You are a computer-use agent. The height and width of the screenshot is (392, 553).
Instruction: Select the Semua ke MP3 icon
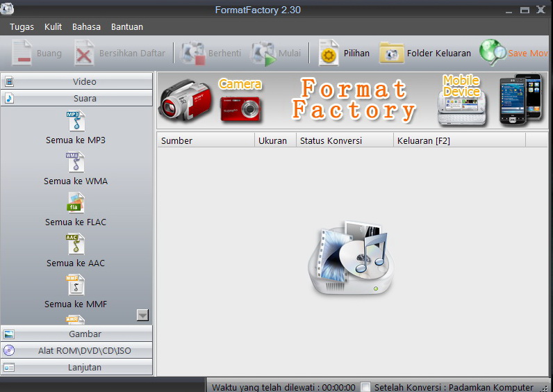point(76,121)
